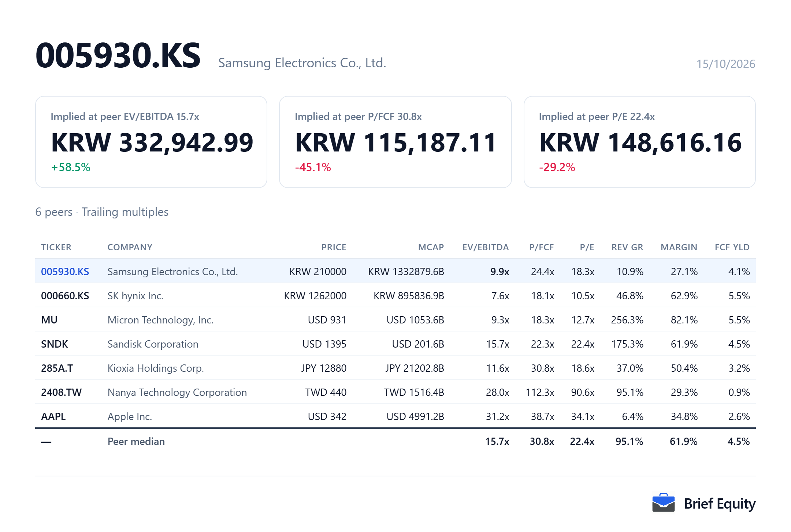Select the MU ticker cell
Viewport: 791px width, 532px height.
point(49,320)
